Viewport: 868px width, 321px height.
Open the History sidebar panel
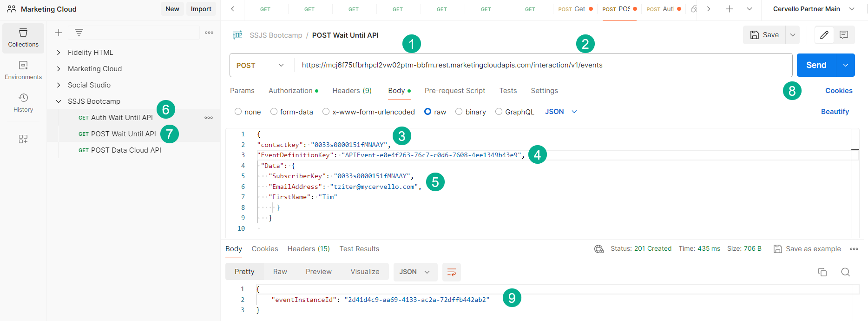[23, 103]
